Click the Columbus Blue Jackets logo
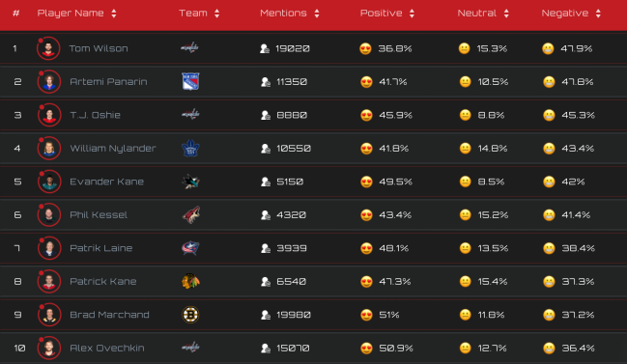The image size is (627, 364). tap(190, 248)
